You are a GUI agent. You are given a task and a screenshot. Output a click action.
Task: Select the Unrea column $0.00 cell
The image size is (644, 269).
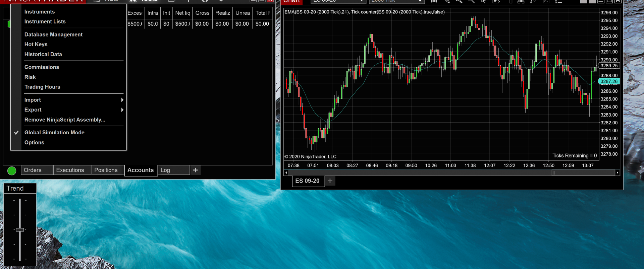243,24
